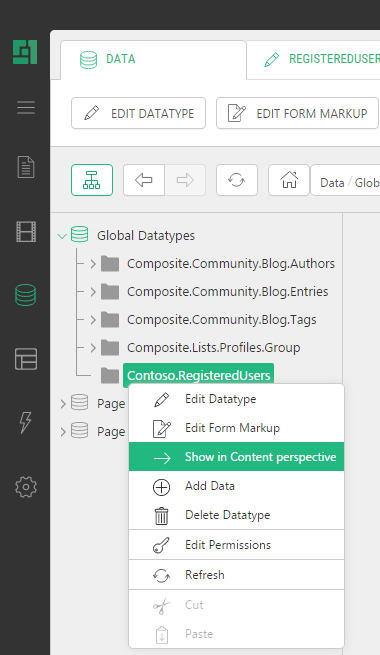Expand the first Page datatypes node
380x655 pixels.
(63, 404)
